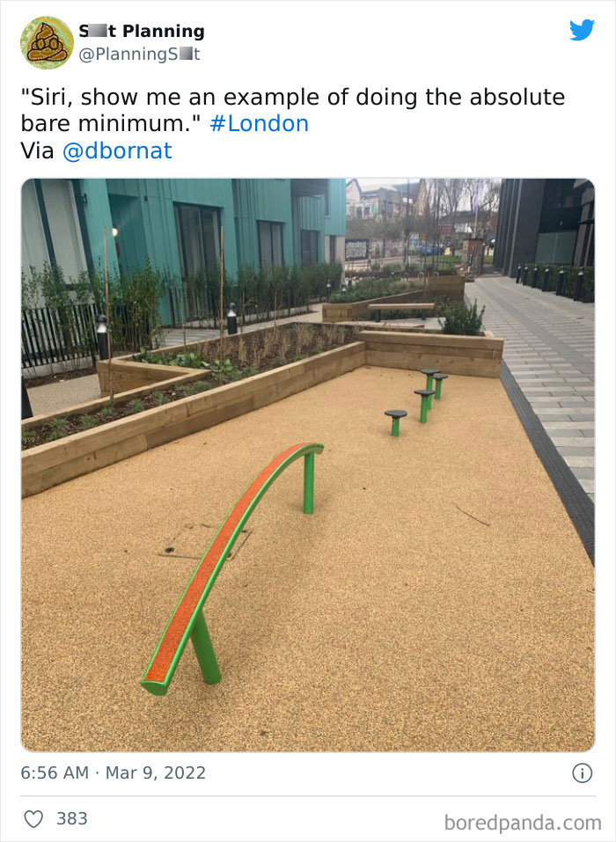Like the tweet with heart icon
Viewport: 616px width, 842px height.
[x=33, y=819]
